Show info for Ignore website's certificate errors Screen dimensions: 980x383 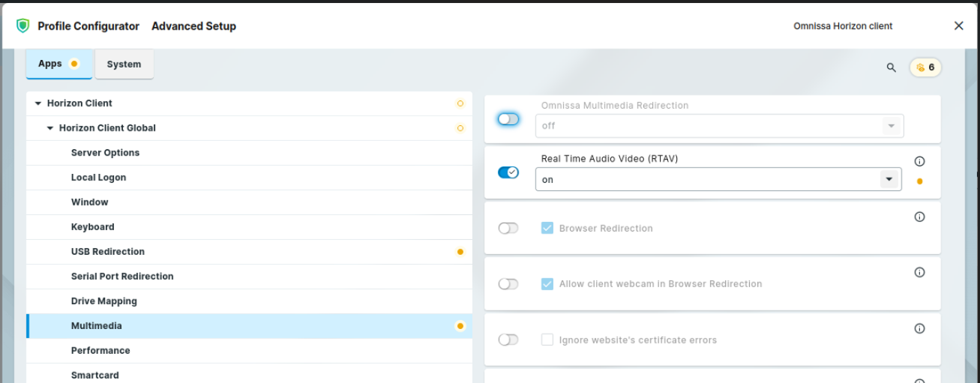coord(919,328)
